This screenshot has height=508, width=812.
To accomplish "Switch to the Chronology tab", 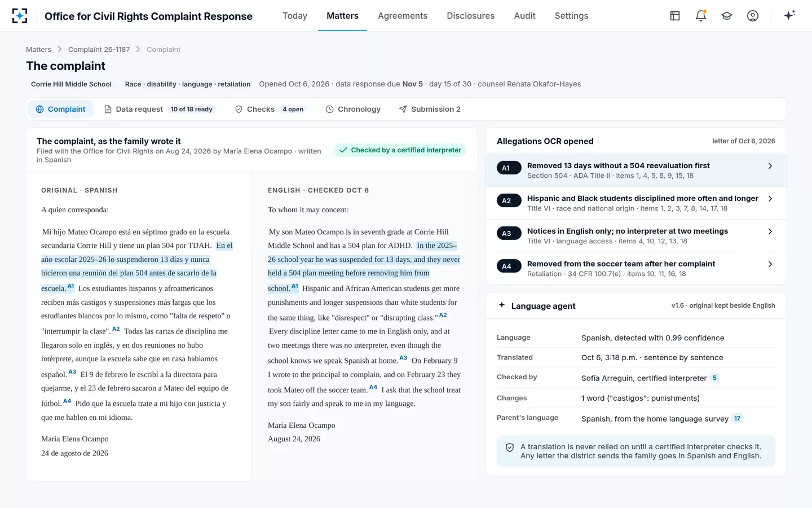I will (353, 110).
